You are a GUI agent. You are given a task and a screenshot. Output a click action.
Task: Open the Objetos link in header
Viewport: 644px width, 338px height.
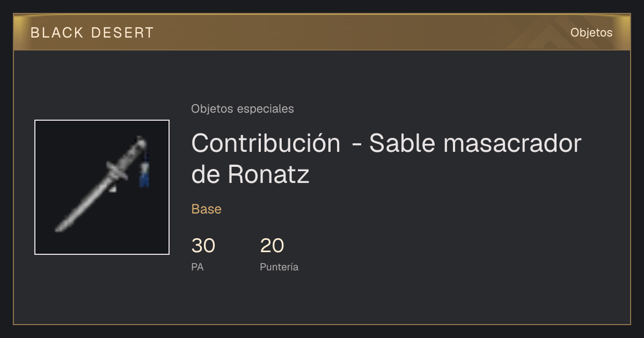click(x=591, y=33)
